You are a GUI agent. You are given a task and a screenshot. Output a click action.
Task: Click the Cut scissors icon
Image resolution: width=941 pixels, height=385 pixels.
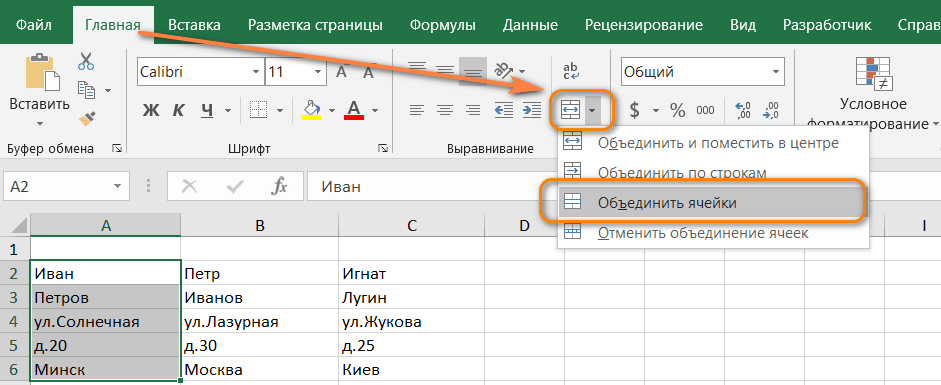pos(86,61)
